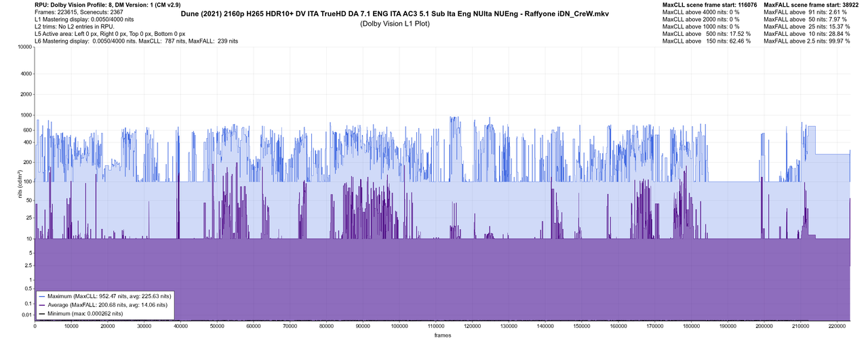This screenshot has width=868, height=347.
Task: Select "Frames: 223615, Scenecuts: 2367" text
Action: [x=79, y=12]
